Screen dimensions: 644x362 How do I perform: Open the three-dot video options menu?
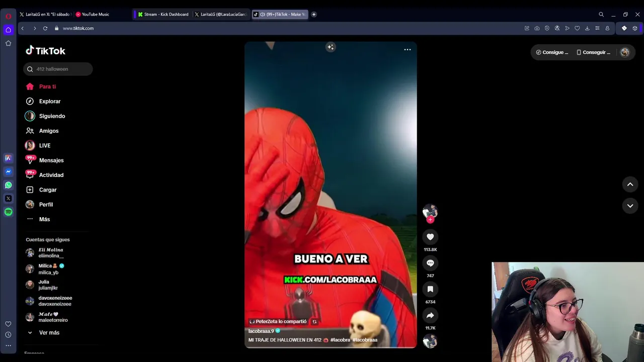408,49
